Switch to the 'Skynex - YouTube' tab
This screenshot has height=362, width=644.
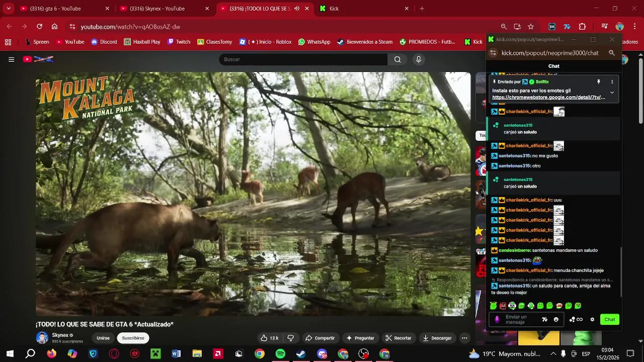tap(164, 9)
